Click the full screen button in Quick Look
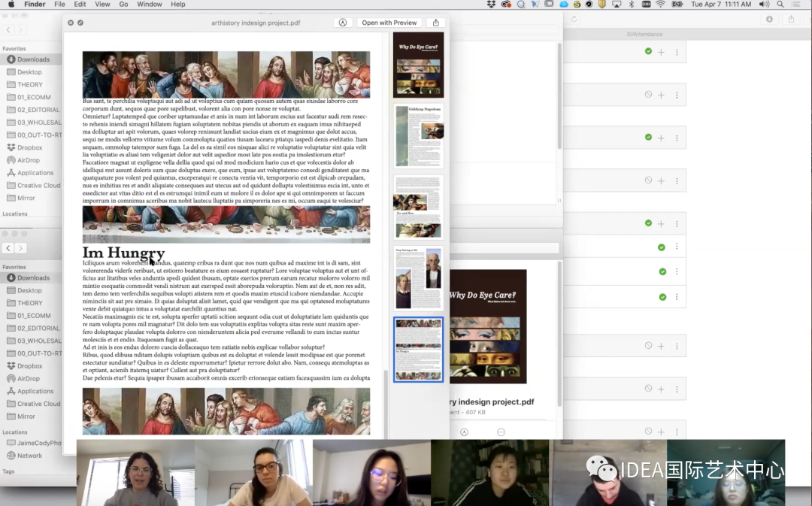This screenshot has height=506, width=812. (80, 23)
